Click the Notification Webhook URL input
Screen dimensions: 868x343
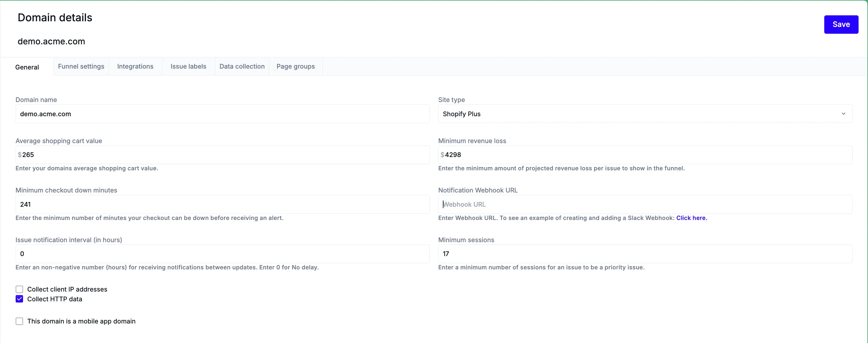click(x=645, y=204)
